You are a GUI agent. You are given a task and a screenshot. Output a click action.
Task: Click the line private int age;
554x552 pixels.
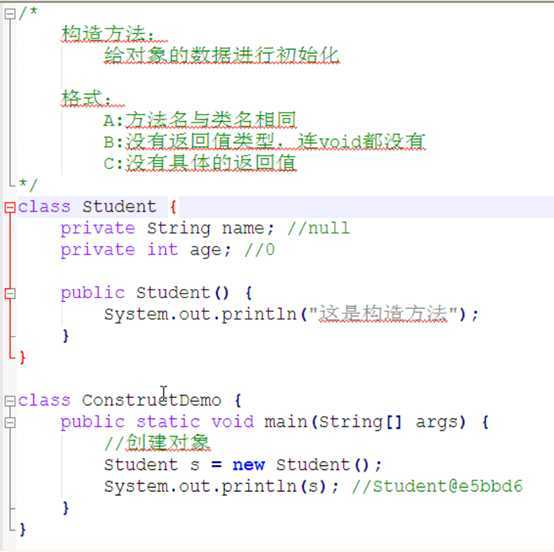[146, 250]
